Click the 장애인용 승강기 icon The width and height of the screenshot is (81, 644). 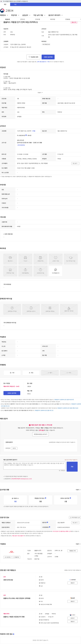31,309
